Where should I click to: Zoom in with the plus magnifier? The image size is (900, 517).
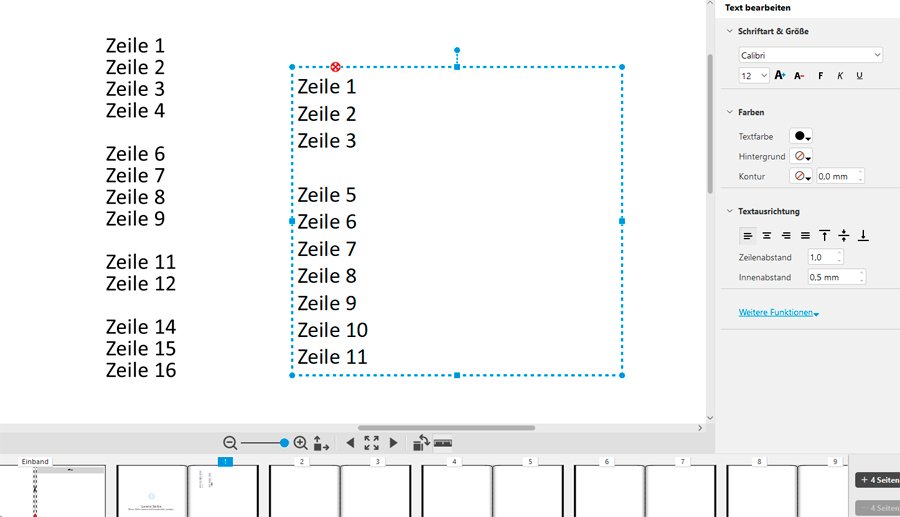(x=300, y=443)
